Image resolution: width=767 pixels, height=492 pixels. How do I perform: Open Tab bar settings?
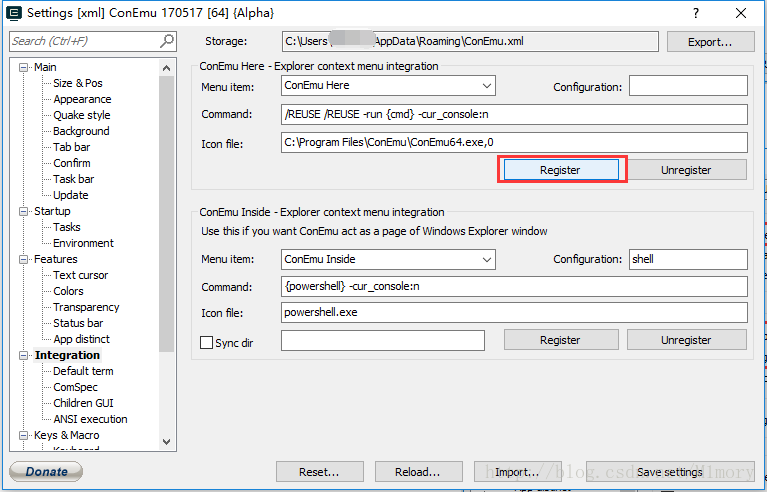tap(71, 147)
